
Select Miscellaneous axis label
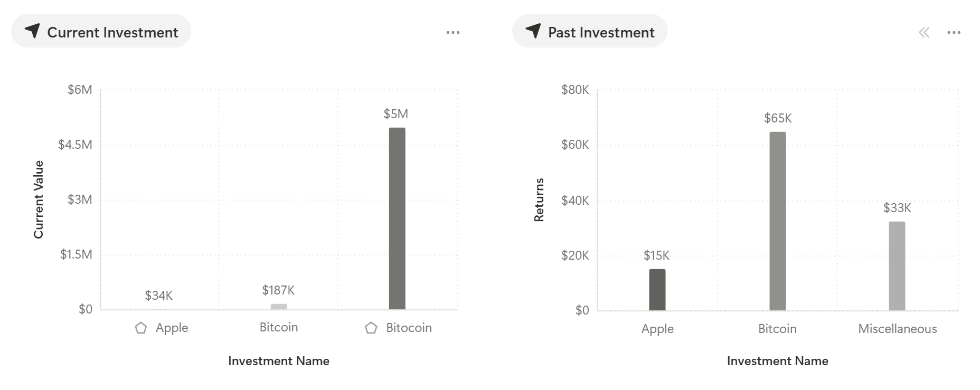898,329
